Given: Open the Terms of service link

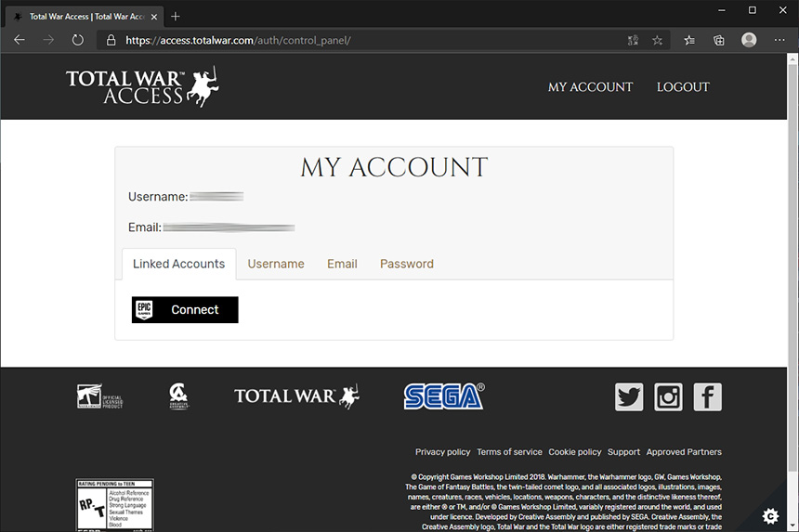Looking at the screenshot, I should click(x=509, y=452).
